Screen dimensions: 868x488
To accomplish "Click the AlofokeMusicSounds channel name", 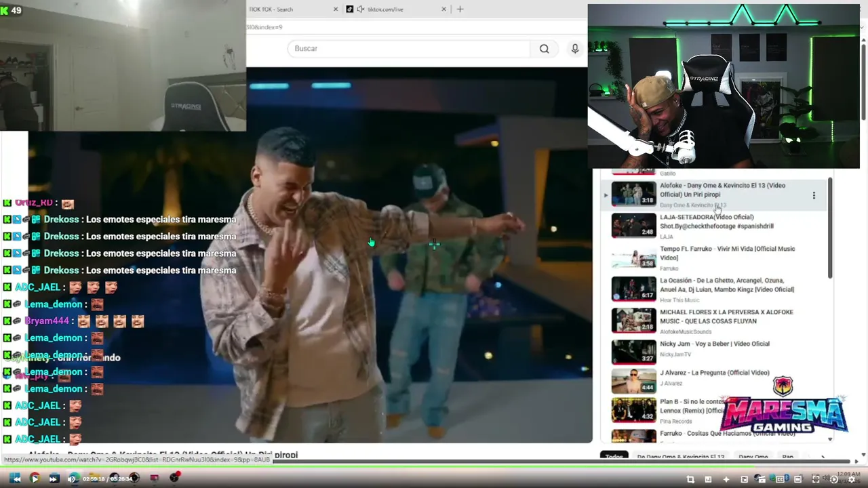I will [x=686, y=332].
